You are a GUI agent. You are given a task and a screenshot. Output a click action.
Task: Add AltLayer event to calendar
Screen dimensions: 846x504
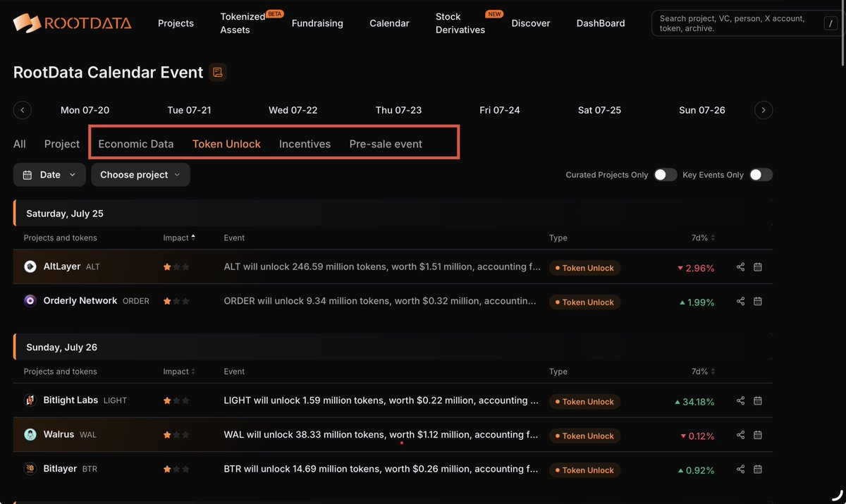758,267
